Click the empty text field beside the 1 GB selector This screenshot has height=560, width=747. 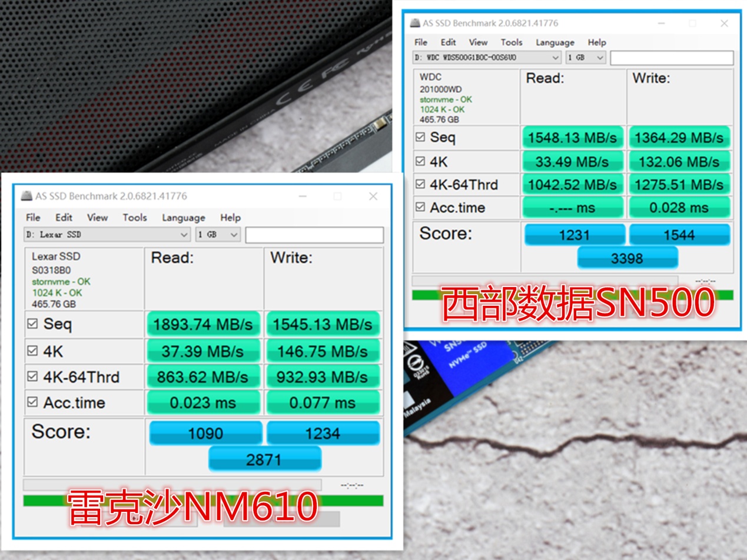point(671,57)
